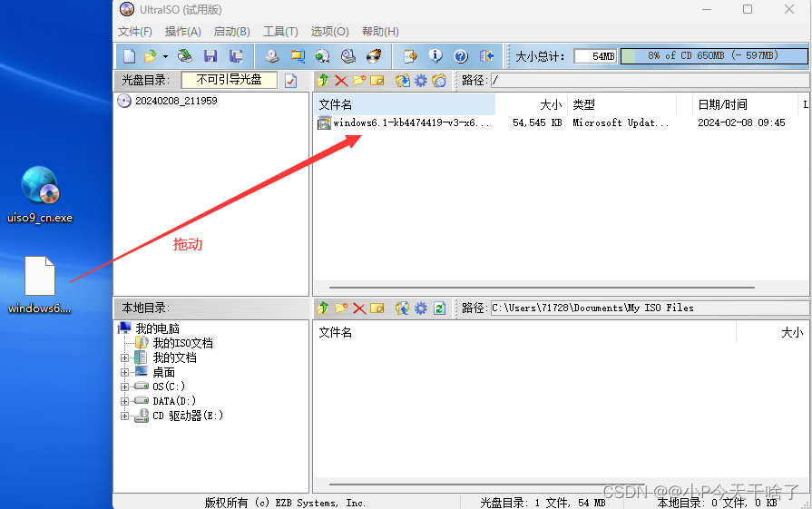Click the disc file list horizontal scrollbar
This screenshot has height=509, width=812.
[542, 287]
